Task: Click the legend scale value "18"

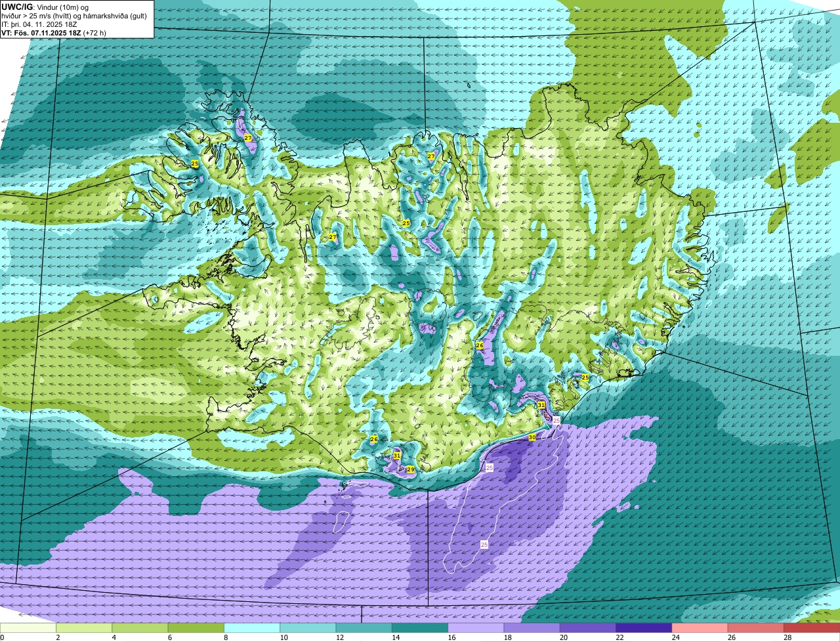Action: click(507, 637)
